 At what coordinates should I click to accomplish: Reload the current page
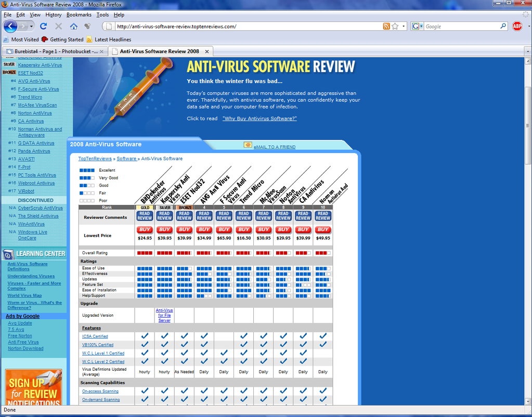(44, 26)
